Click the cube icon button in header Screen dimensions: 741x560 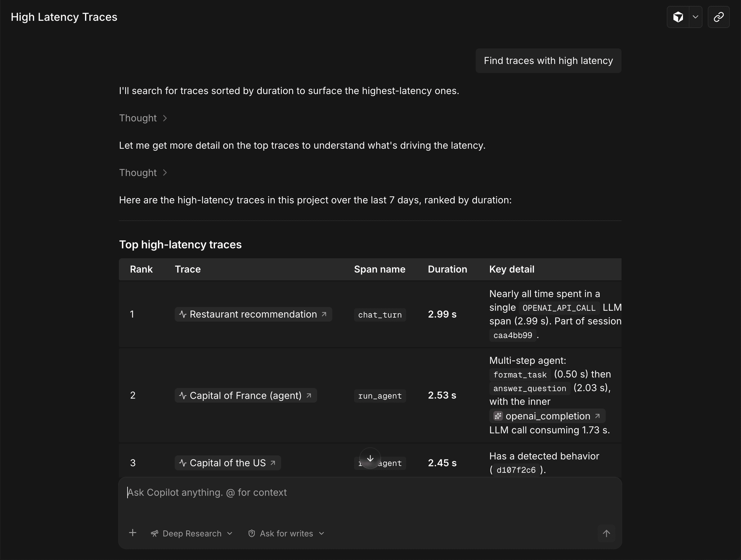(678, 17)
